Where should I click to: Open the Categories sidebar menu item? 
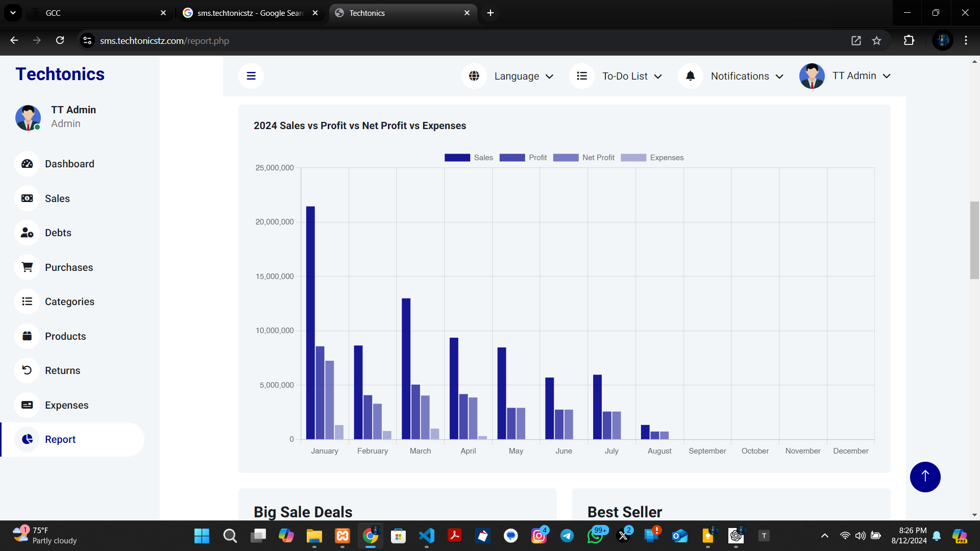(69, 302)
